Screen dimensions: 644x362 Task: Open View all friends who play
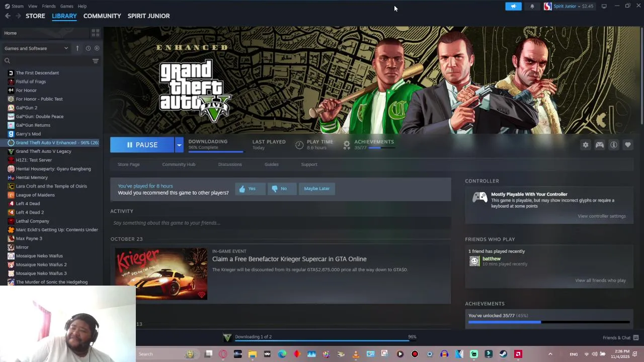pos(600,281)
